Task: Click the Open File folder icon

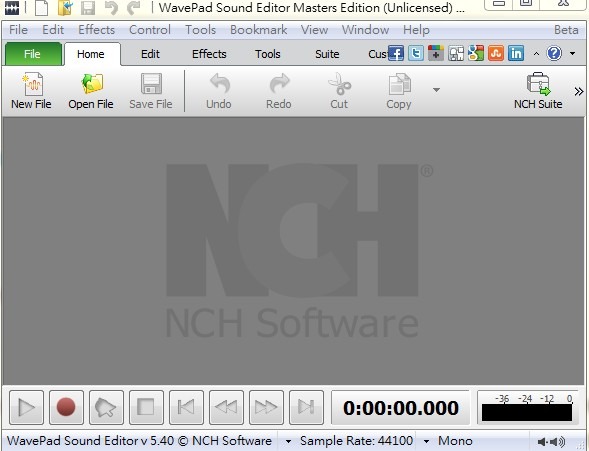Action: point(91,91)
